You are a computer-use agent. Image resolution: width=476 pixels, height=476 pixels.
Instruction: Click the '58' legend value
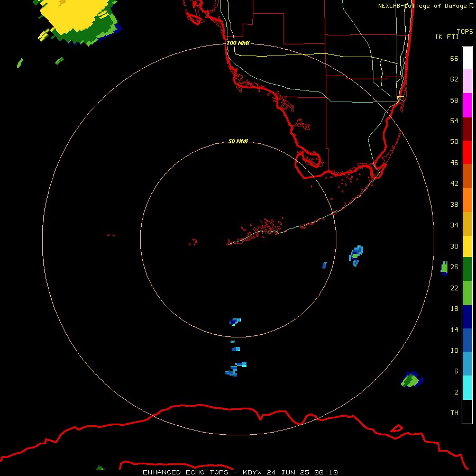pyautogui.click(x=454, y=100)
